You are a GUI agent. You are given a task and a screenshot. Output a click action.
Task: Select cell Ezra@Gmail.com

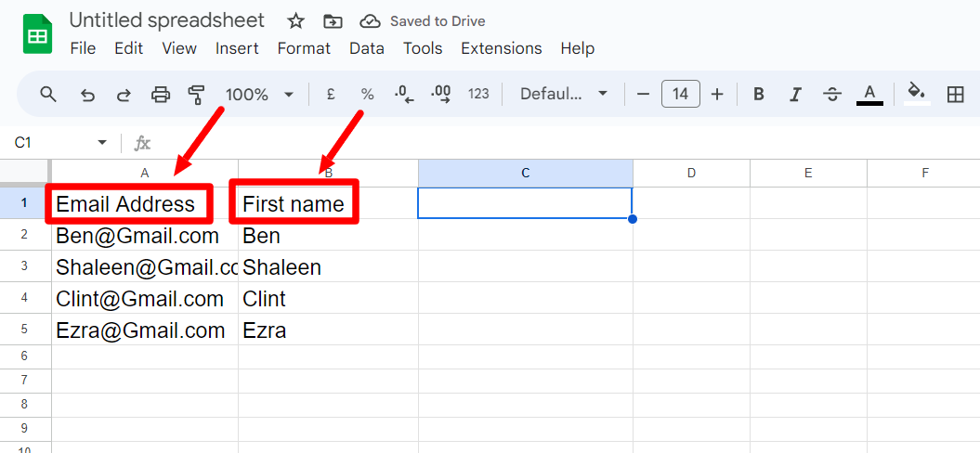(145, 330)
